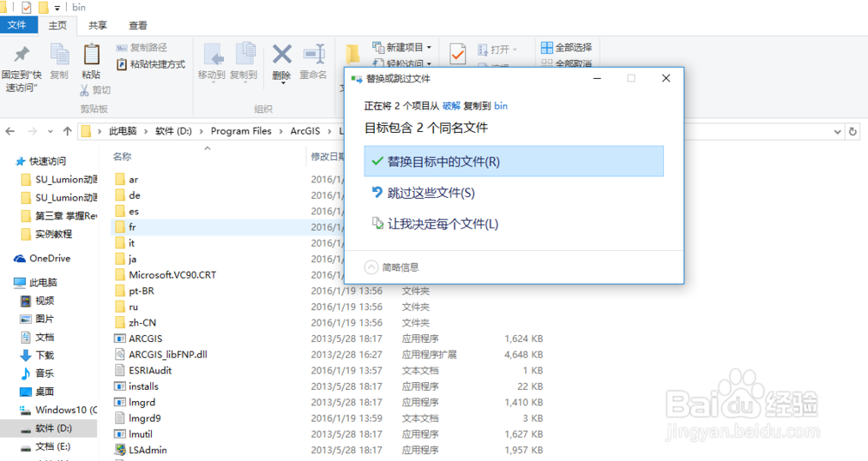Viewport: 868px width, 461px height.
Task: Open Downloads in the navigation pane
Action: pyautogui.click(x=37, y=355)
